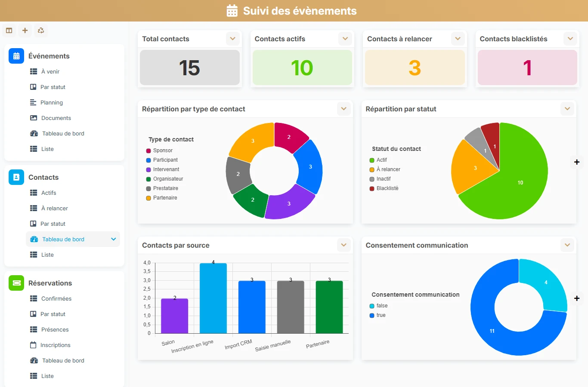This screenshot has width=588, height=387.
Task: Toggle Organisateur legend entry
Action: [164, 179]
